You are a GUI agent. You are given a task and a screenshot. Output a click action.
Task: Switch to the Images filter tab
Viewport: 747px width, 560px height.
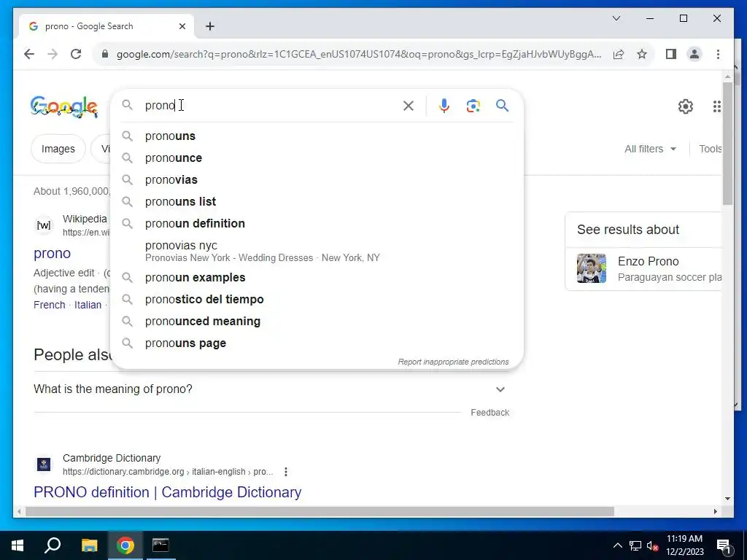click(58, 149)
